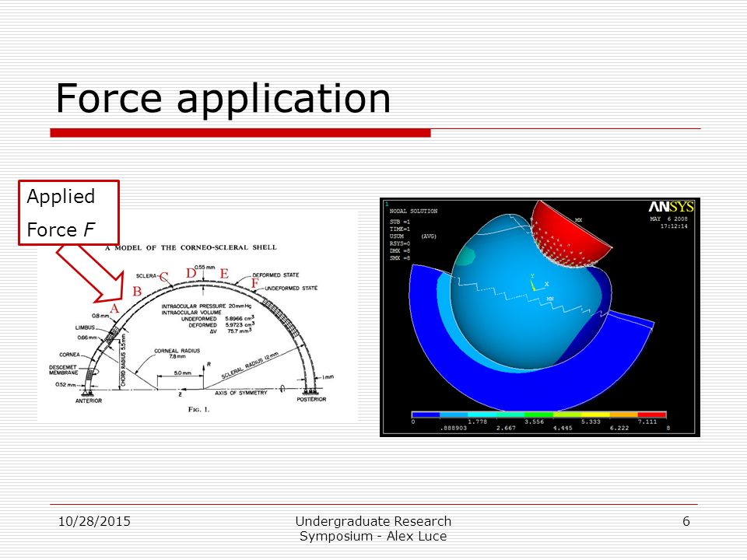Click the XY coordinate triad in the simulation
Viewport: 747px width, 560px height.
click(537, 282)
